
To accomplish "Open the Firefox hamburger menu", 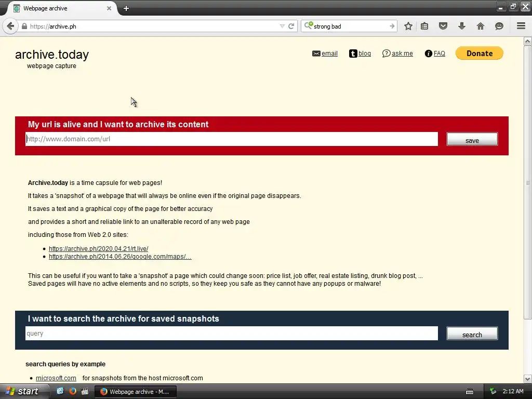I will pyautogui.click(x=521, y=26).
